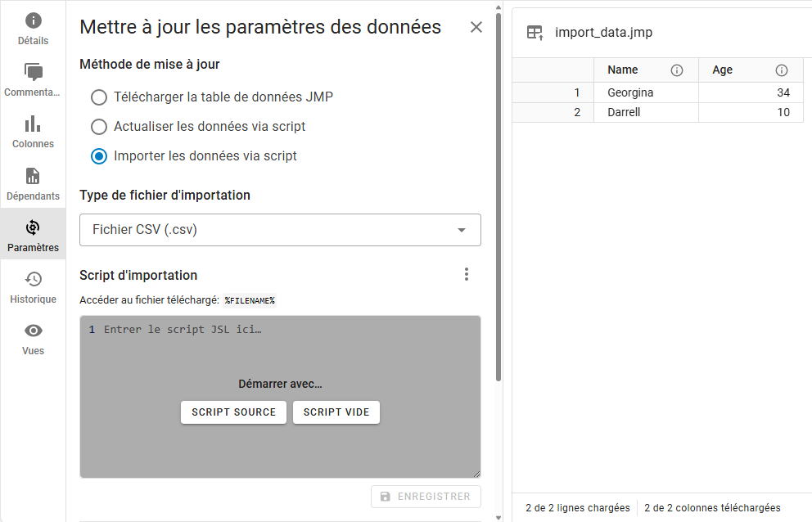Open the Script d'importation three-dot menu
Image resolution: width=812 pixels, height=522 pixels.
click(x=467, y=275)
